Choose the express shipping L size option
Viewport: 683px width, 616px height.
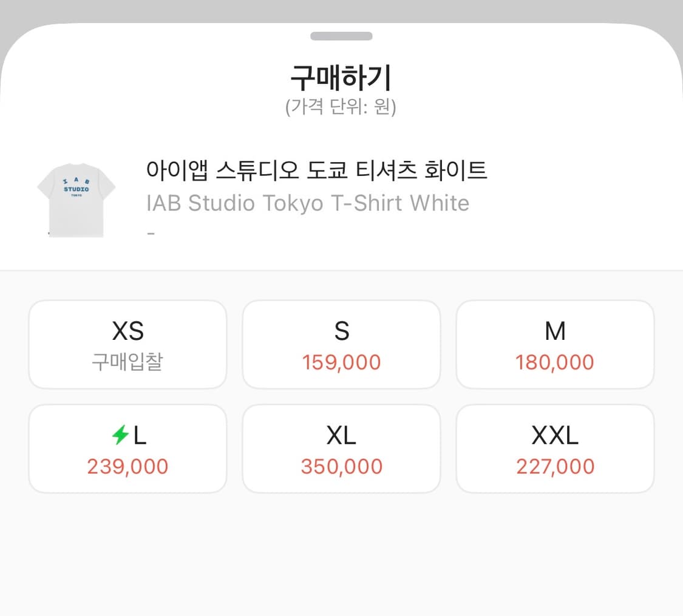pos(127,448)
